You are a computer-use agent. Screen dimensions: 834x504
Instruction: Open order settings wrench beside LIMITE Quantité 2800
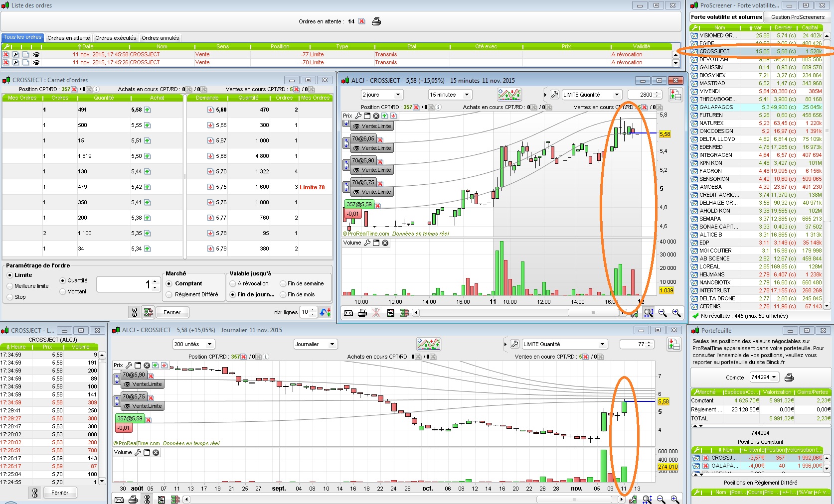pos(554,95)
